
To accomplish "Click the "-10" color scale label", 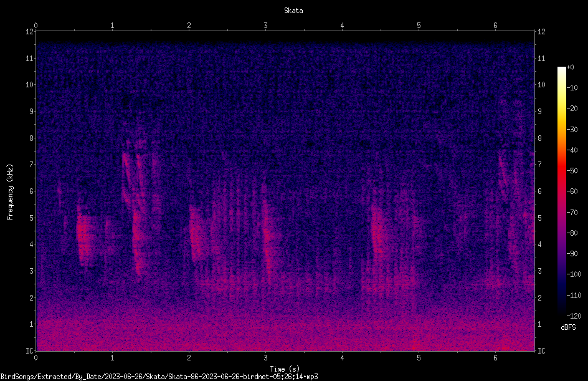I will coord(572,88).
